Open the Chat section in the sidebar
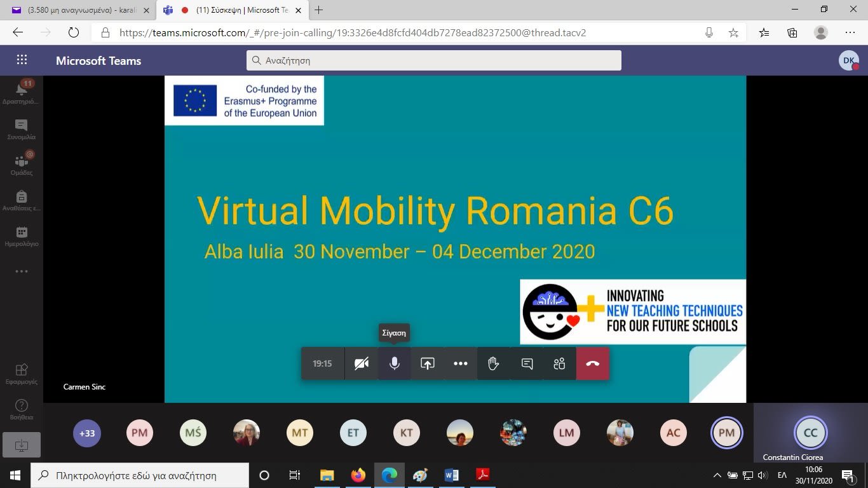Image resolution: width=868 pixels, height=488 pixels. [22, 129]
